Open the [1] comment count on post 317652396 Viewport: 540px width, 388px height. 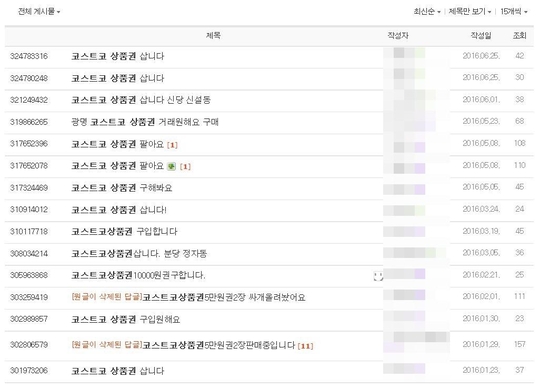pos(172,145)
